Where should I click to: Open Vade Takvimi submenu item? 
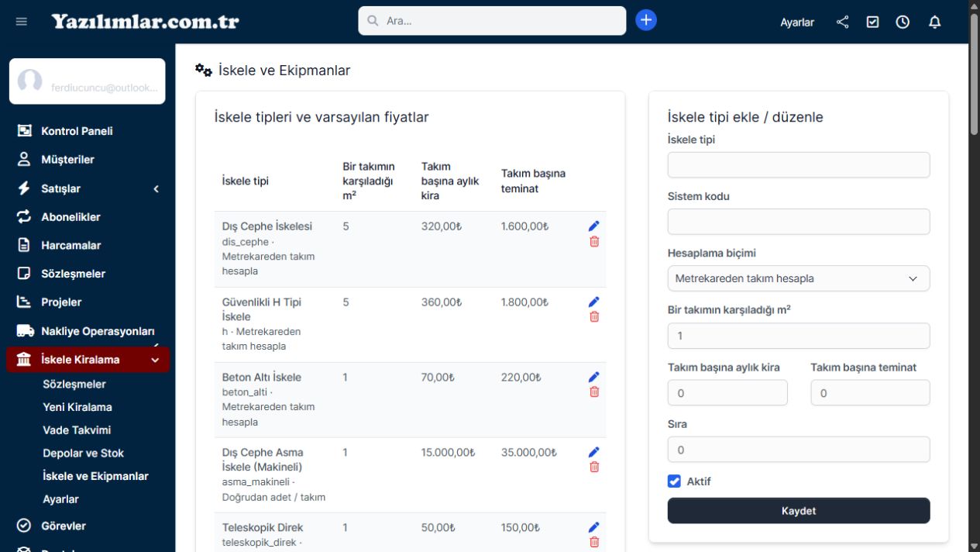pyautogui.click(x=77, y=430)
